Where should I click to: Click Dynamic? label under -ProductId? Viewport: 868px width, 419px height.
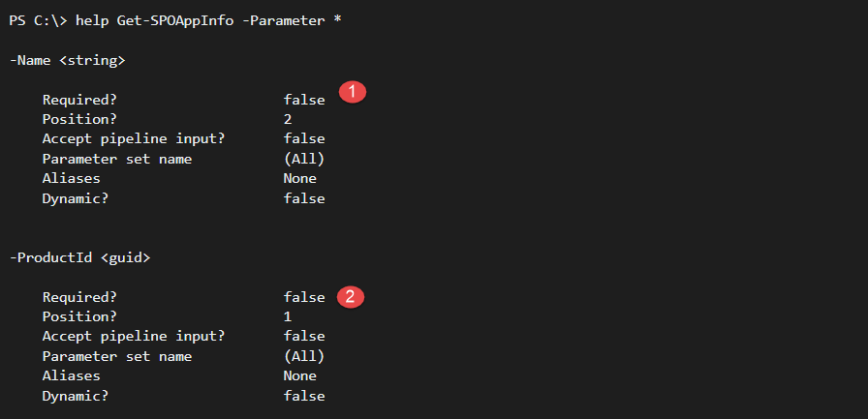click(76, 396)
